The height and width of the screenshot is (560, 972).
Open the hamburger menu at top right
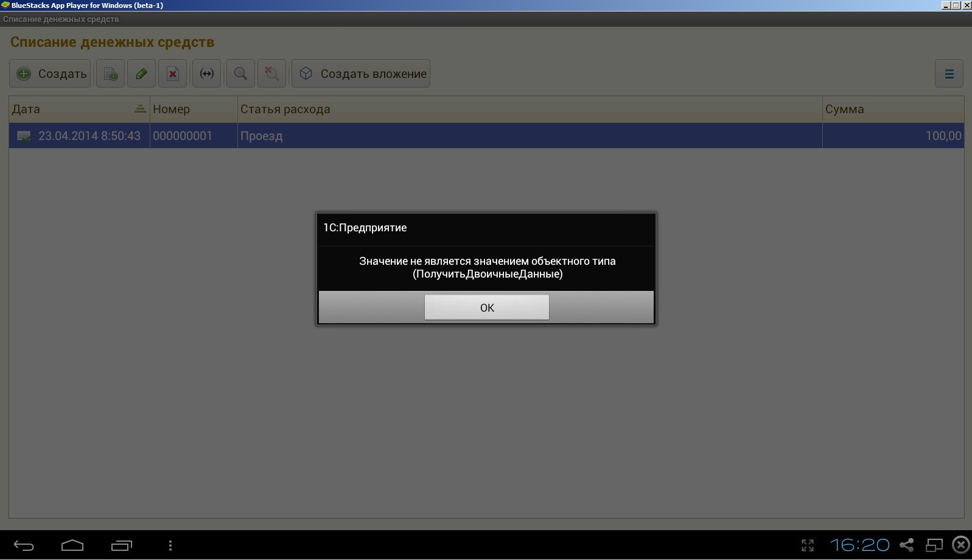coord(949,74)
